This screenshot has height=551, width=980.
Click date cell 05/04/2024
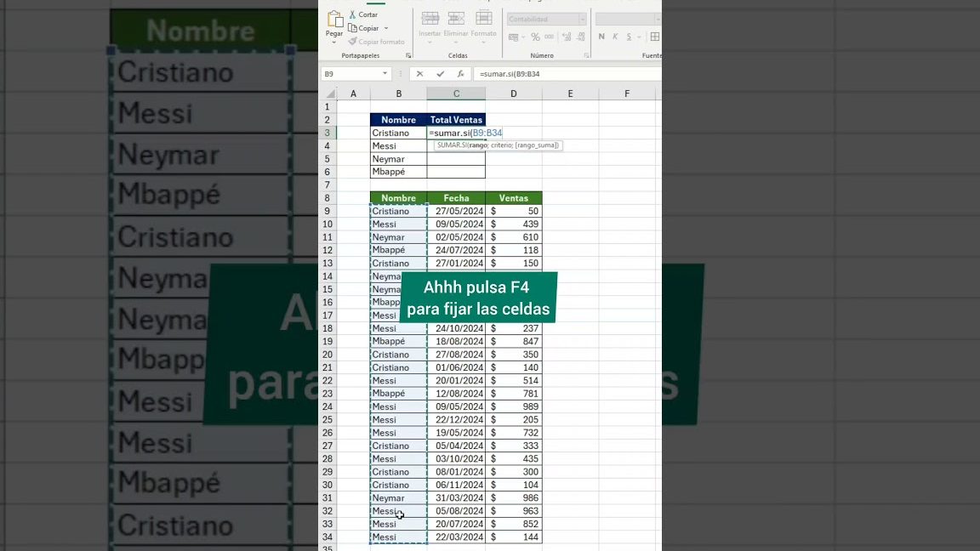click(456, 446)
